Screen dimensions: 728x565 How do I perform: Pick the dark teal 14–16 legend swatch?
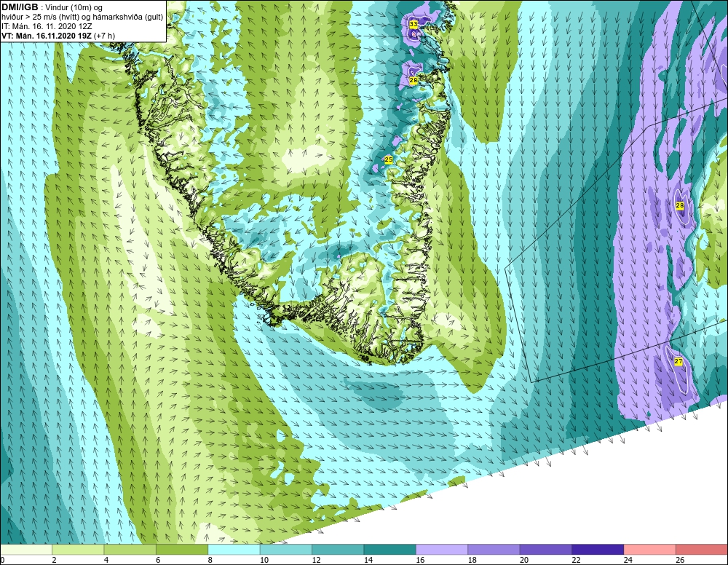[390, 550]
